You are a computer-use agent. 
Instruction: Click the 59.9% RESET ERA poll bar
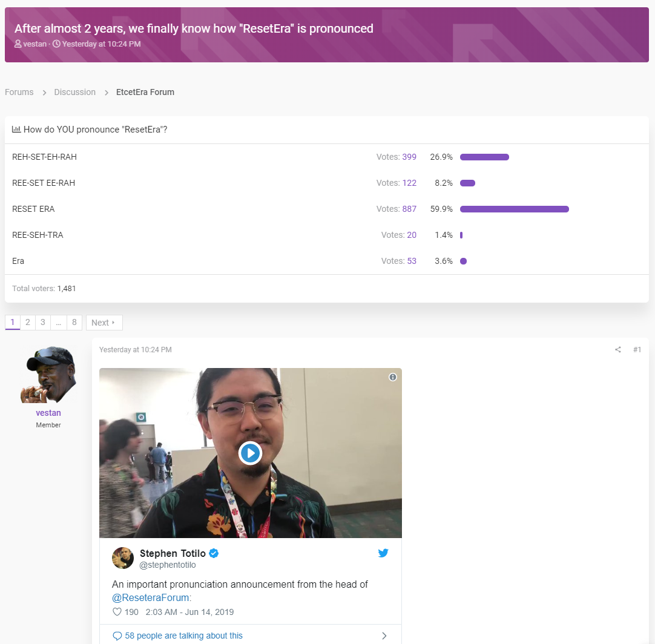pyautogui.click(x=514, y=209)
